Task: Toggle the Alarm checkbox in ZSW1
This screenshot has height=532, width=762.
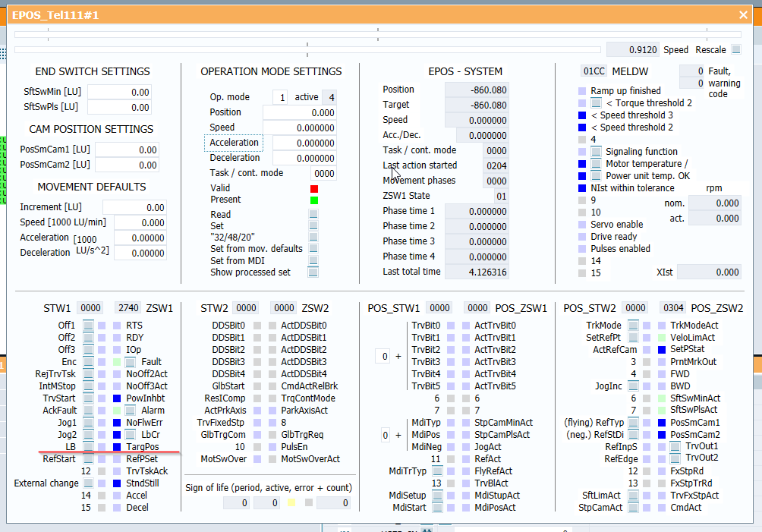Action: pyautogui.click(x=130, y=410)
